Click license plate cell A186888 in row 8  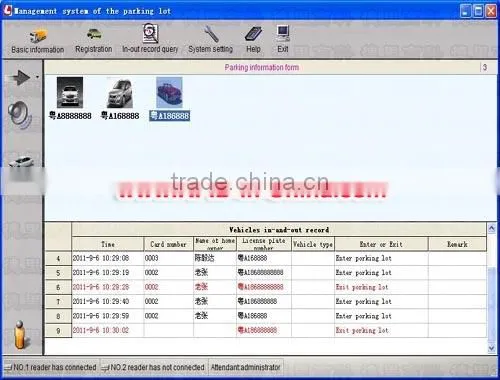point(264,316)
